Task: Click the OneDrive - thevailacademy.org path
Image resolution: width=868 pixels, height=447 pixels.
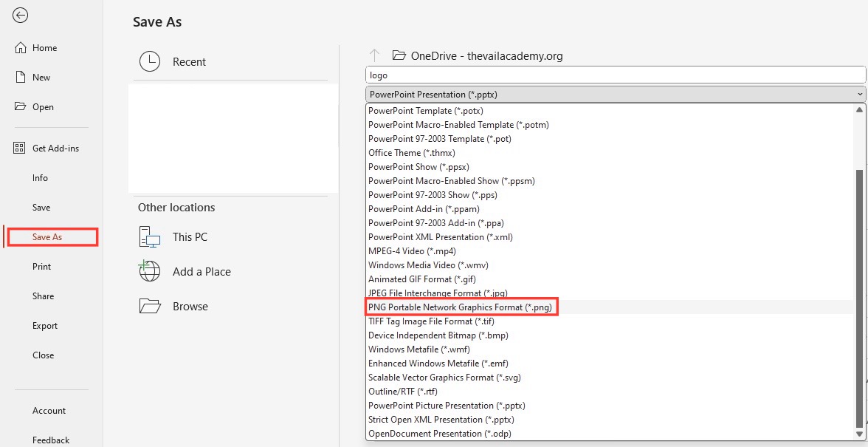Action: (486, 55)
